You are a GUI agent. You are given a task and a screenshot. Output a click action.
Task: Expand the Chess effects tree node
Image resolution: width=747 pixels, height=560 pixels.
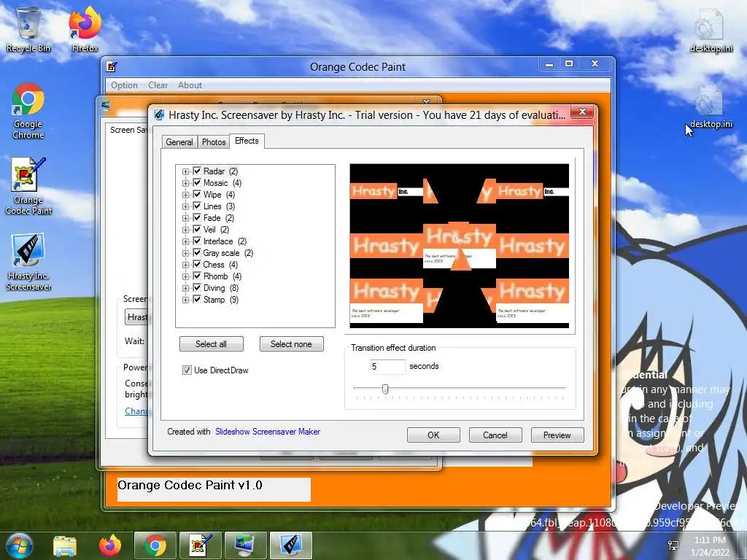tap(185, 265)
